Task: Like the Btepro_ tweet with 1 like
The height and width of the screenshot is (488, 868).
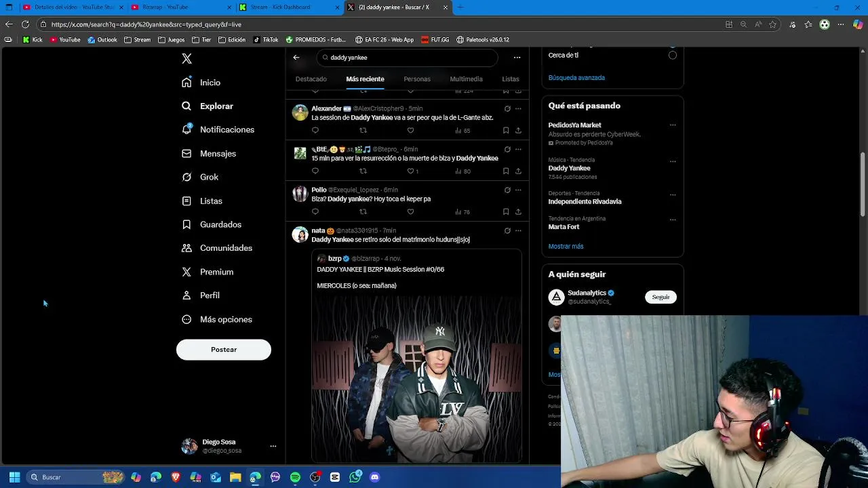Action: (410, 171)
